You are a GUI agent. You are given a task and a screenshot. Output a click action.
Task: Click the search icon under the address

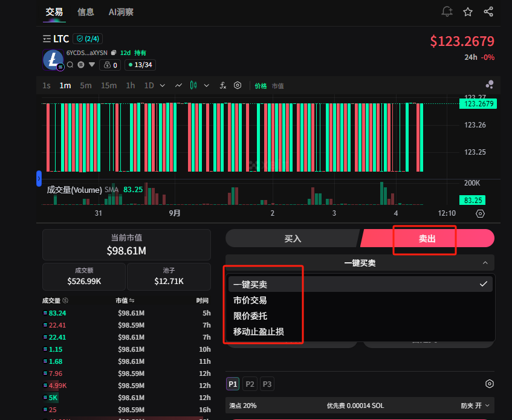(70, 65)
